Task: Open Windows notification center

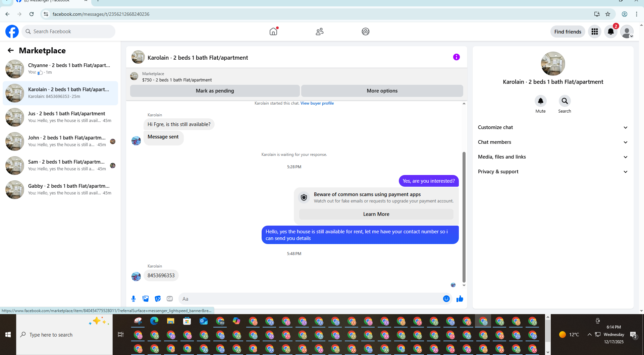Action: click(x=633, y=335)
